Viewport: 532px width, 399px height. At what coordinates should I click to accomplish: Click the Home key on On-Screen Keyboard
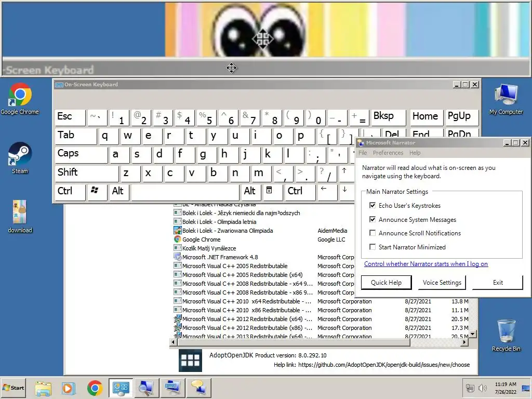pyautogui.click(x=427, y=117)
